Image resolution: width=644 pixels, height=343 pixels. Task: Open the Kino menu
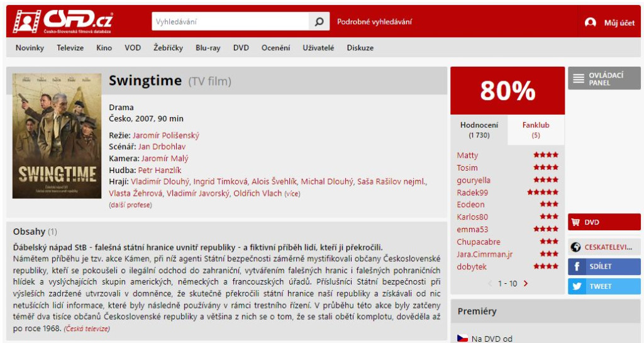pos(104,48)
